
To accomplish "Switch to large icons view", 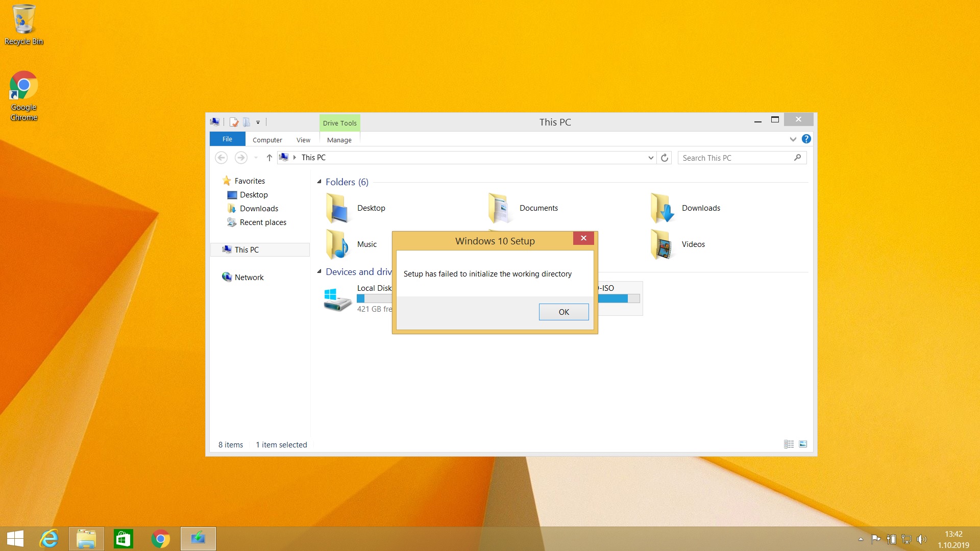I will tap(803, 444).
